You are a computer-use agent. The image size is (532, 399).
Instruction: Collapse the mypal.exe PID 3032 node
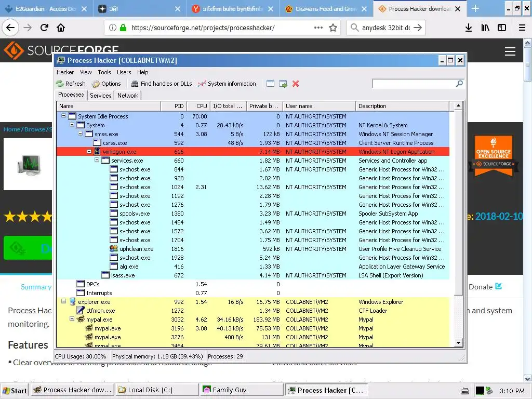point(72,319)
